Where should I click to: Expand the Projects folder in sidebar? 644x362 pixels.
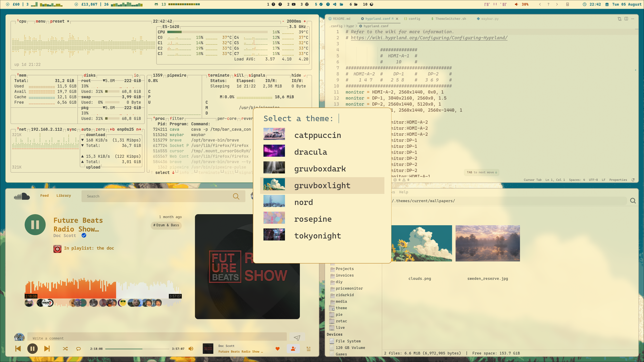tap(345, 269)
